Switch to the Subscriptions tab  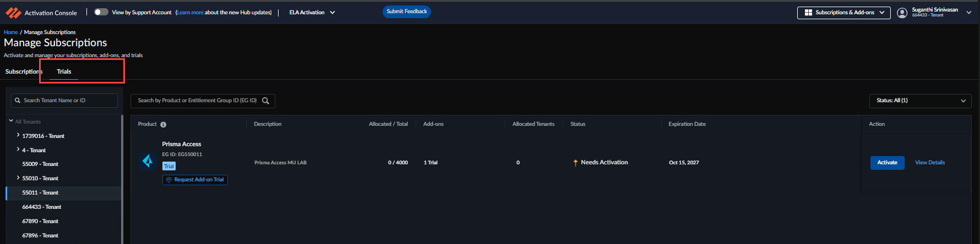tap(22, 72)
